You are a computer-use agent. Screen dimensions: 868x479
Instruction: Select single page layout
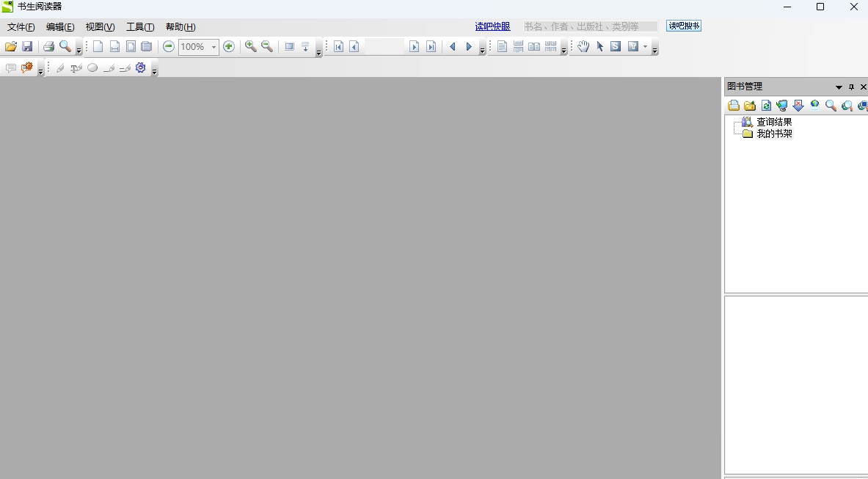(502, 46)
